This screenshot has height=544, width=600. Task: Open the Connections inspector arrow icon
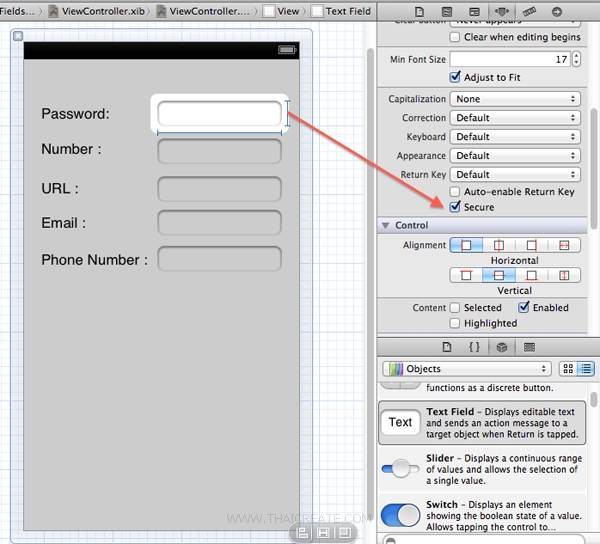click(557, 11)
